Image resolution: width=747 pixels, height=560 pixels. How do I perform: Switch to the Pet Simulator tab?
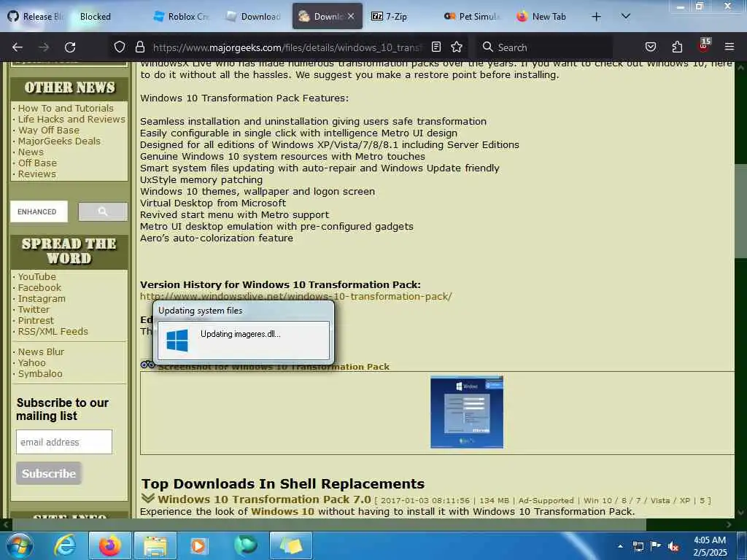point(472,17)
